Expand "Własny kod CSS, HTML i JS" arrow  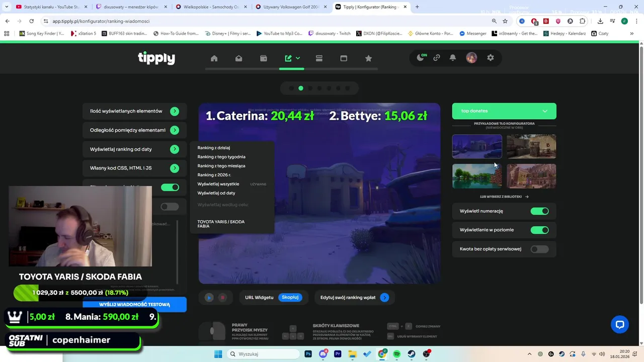click(x=175, y=168)
